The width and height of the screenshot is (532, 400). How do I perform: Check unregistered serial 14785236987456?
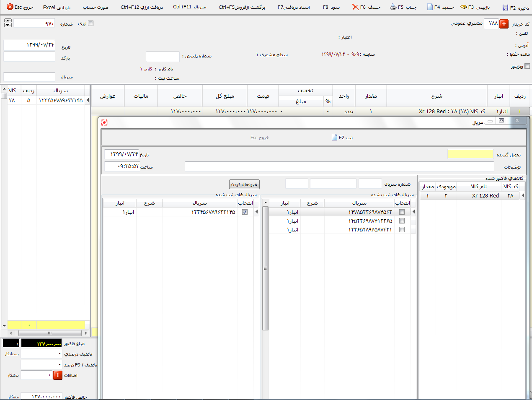click(402, 212)
